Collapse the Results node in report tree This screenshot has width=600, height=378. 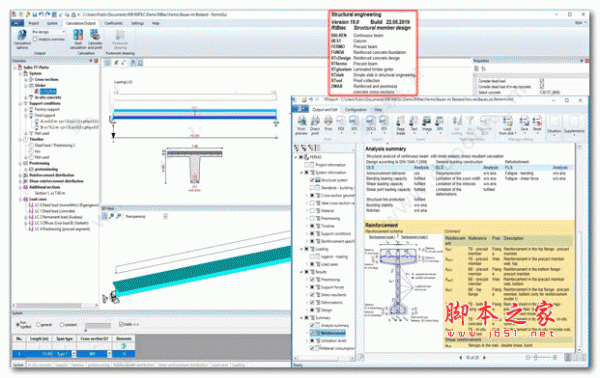coord(302,272)
